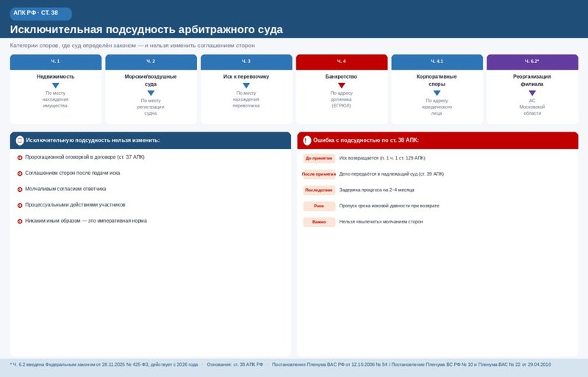Click the subtitle starting Категории споров
The height and width of the screenshot is (377, 588).
click(132, 46)
